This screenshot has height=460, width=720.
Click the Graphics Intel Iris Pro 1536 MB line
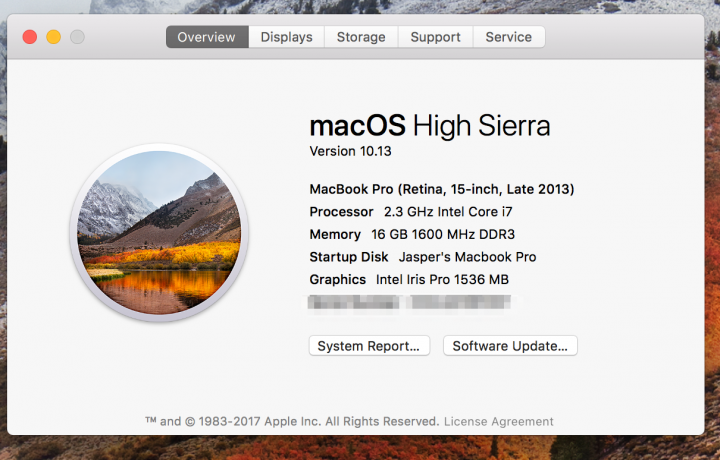point(409,279)
